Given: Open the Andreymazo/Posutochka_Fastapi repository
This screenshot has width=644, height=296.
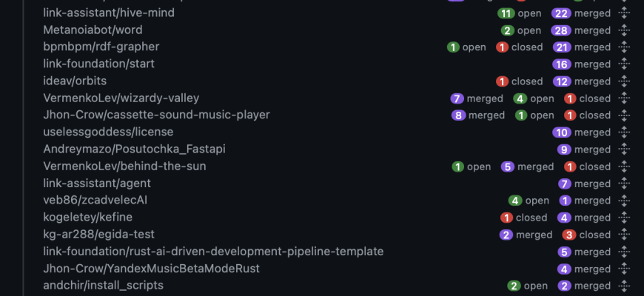Looking at the screenshot, I should (134, 149).
